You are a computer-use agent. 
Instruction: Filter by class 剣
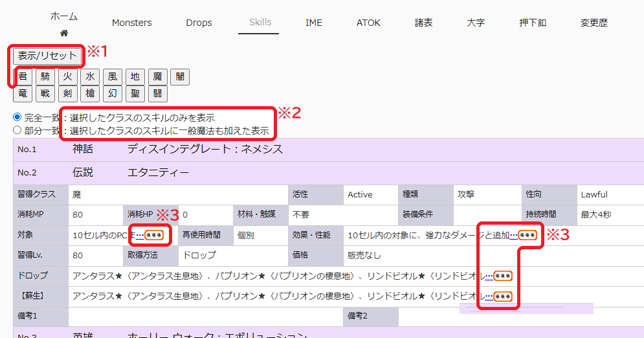point(68,94)
